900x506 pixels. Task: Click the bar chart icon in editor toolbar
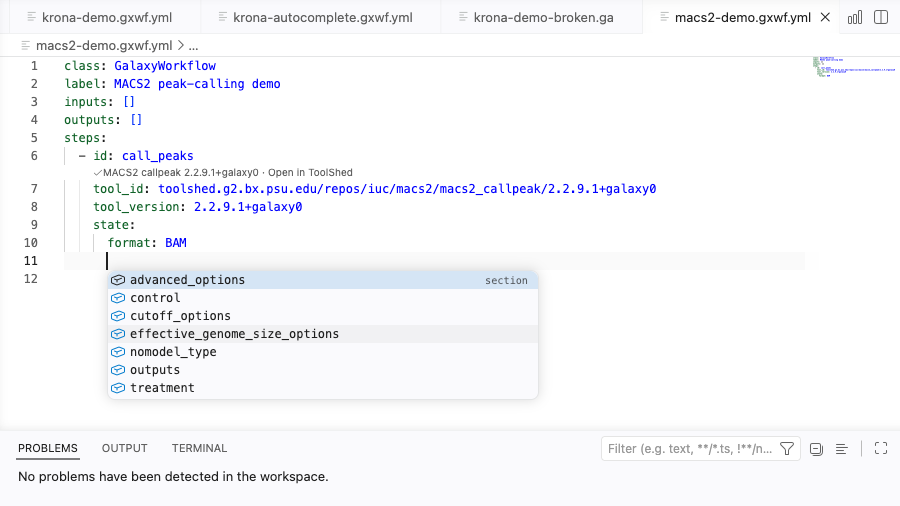[x=855, y=17]
